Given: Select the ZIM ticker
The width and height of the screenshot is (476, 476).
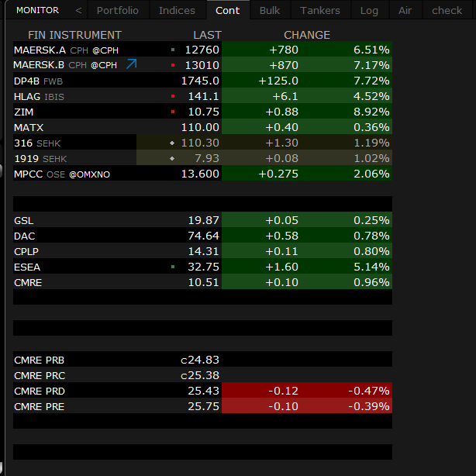Looking at the screenshot, I should 24,112.
